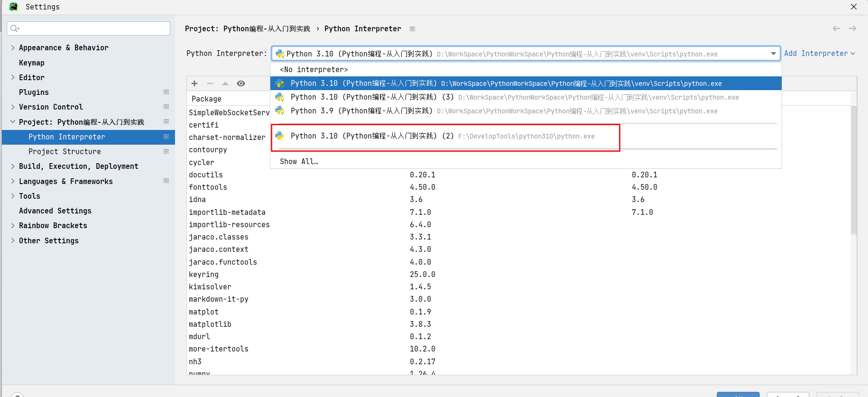Click the search magnifier icon in settings

(x=15, y=28)
